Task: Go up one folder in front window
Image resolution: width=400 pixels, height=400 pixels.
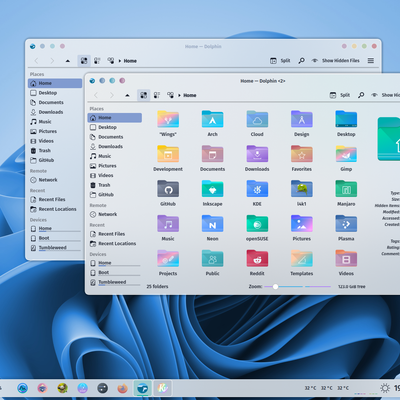Action: pyautogui.click(x=127, y=95)
